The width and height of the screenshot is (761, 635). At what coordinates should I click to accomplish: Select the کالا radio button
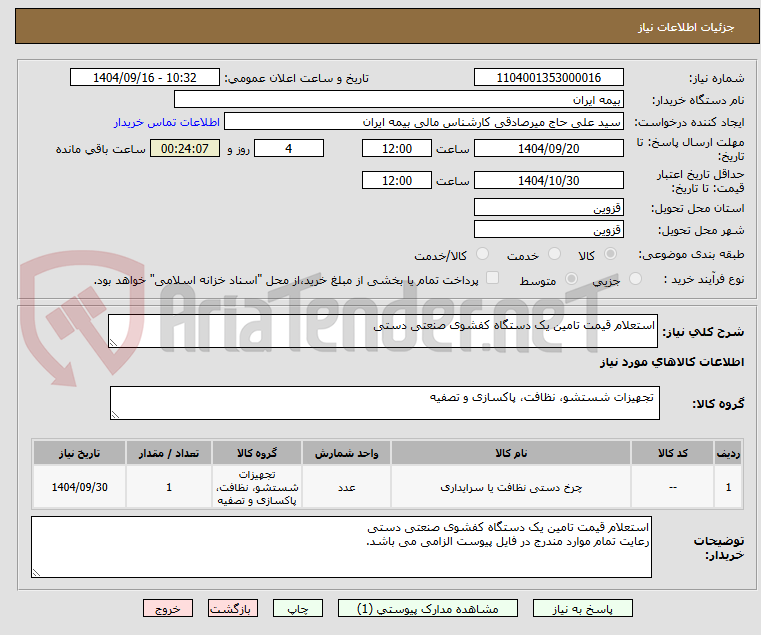tap(611, 254)
